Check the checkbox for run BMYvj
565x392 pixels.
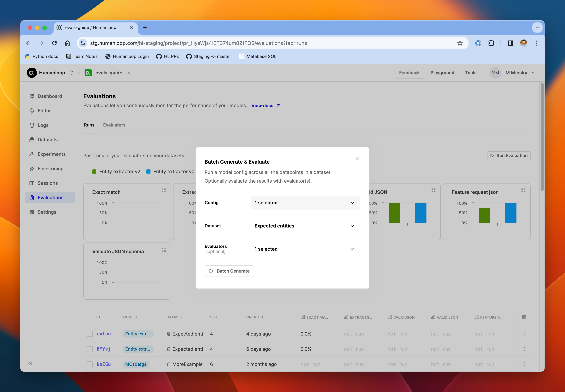pos(90,349)
